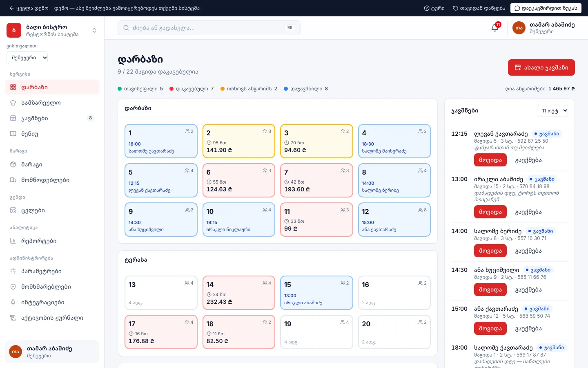Click the მარაგი box icon
Screen dimensions: 588x368
[x=13, y=164]
